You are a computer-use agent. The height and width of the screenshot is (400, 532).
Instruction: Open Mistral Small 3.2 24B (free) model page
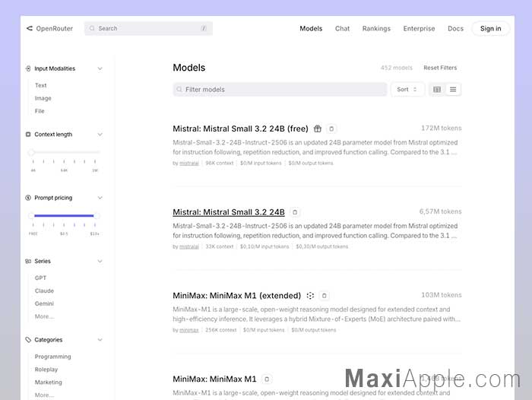click(x=240, y=129)
